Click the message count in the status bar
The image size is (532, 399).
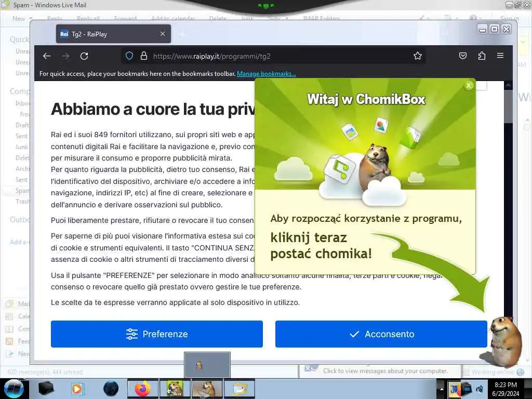pos(45,372)
